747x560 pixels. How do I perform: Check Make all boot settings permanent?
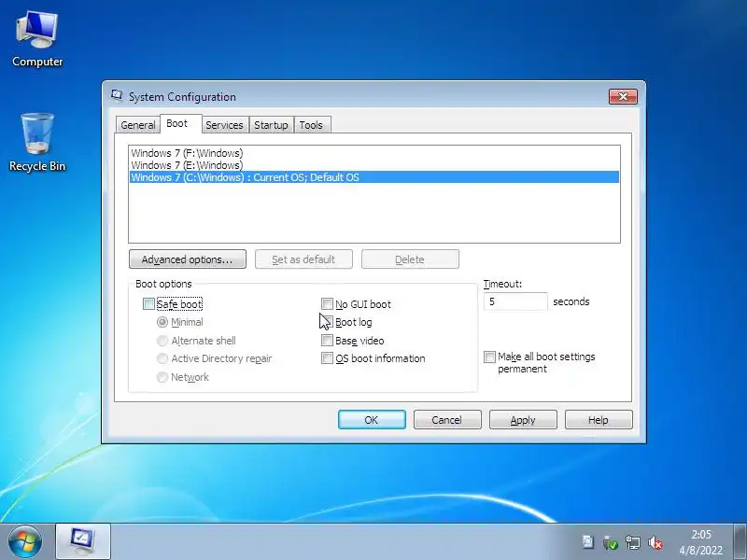click(489, 357)
